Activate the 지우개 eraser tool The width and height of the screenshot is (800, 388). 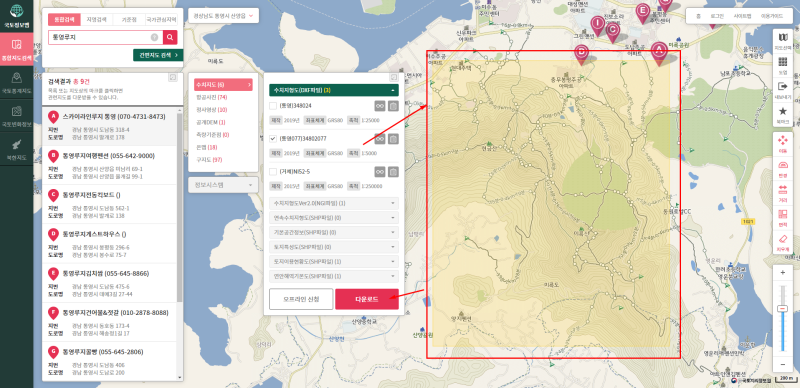pyautogui.click(x=783, y=242)
